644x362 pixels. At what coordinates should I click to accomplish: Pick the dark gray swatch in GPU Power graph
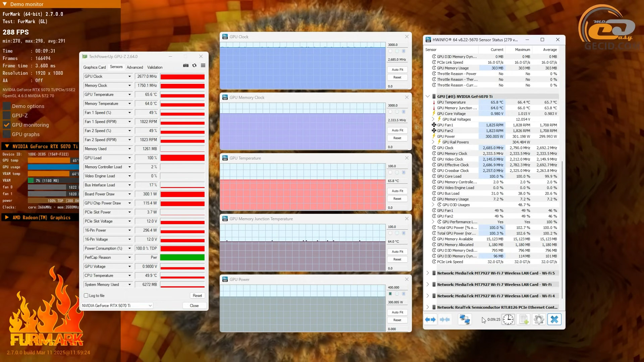(390, 294)
